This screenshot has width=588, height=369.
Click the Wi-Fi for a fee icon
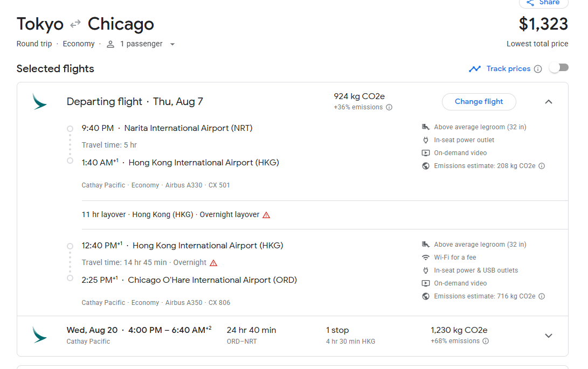426,257
